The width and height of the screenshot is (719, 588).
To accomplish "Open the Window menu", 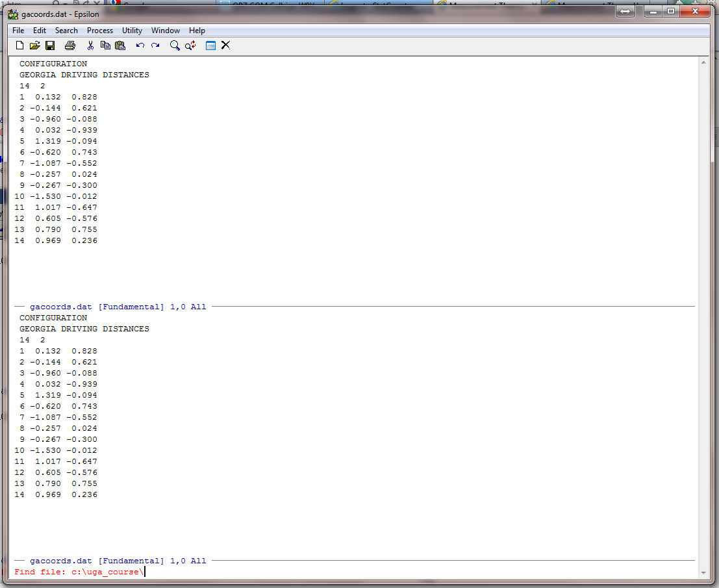I will (166, 31).
